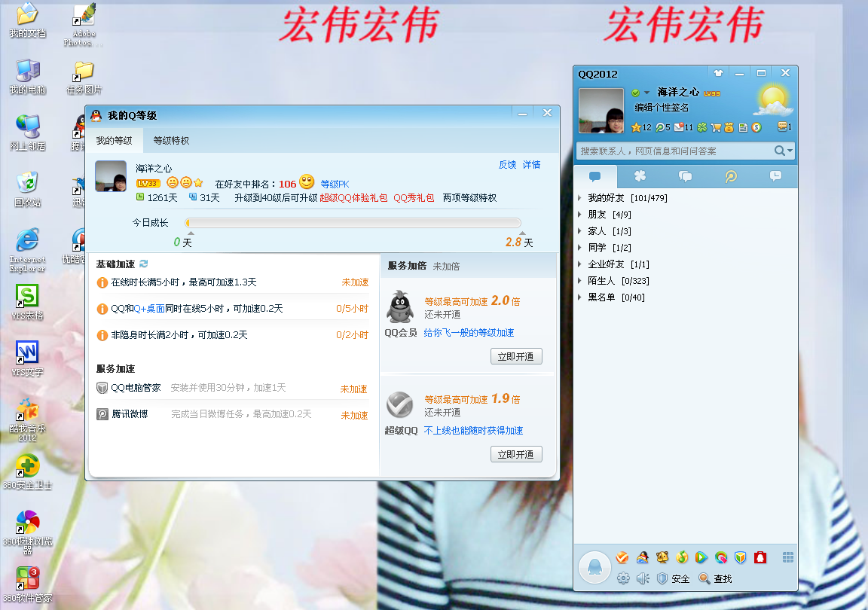Open the shopping cart icon in QQ2012
The width and height of the screenshot is (868, 610).
pos(716,127)
